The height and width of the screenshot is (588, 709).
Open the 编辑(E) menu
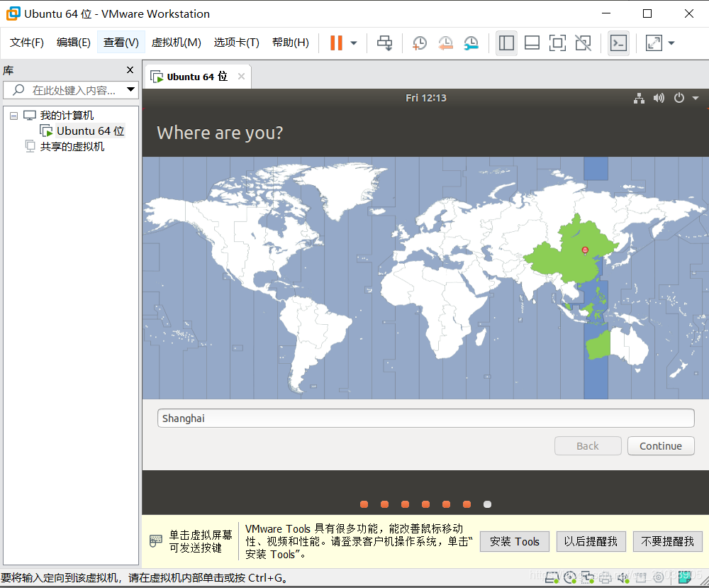(x=73, y=43)
